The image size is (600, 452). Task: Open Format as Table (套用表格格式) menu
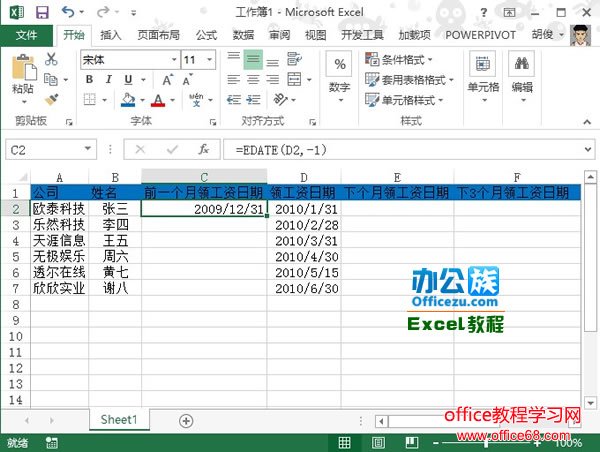409,80
